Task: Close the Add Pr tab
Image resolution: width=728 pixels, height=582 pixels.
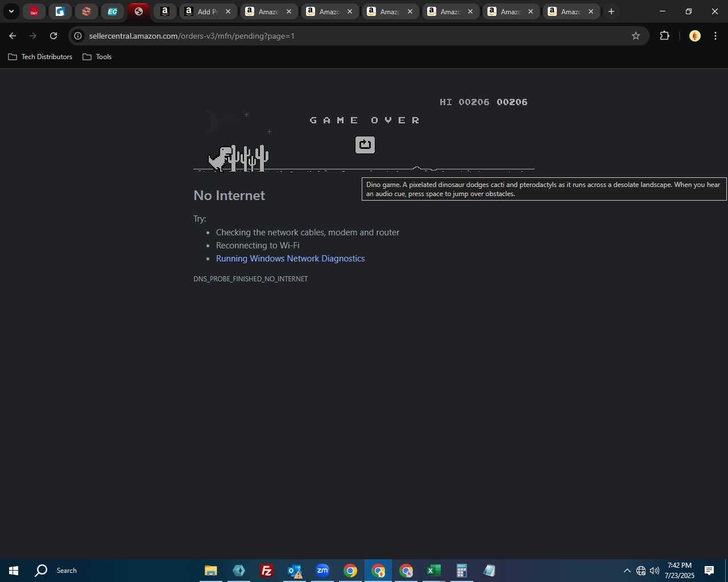Action: (x=228, y=11)
